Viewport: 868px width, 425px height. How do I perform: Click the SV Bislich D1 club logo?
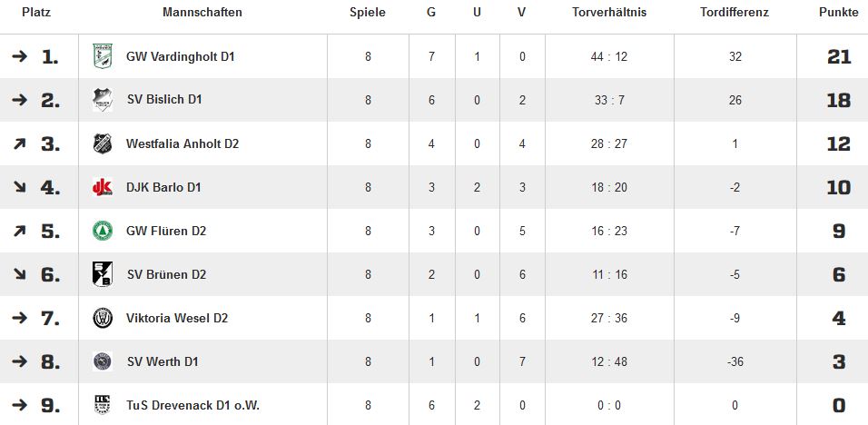[x=103, y=100]
